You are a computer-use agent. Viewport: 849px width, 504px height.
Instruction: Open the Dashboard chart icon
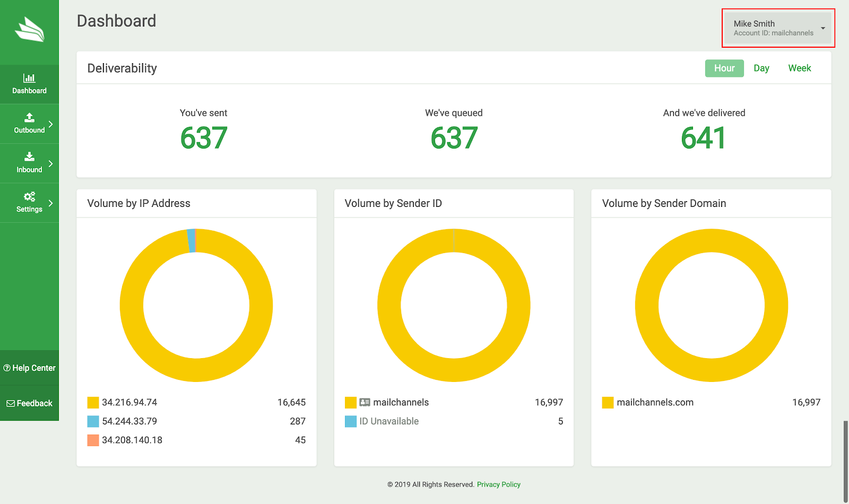click(x=29, y=78)
